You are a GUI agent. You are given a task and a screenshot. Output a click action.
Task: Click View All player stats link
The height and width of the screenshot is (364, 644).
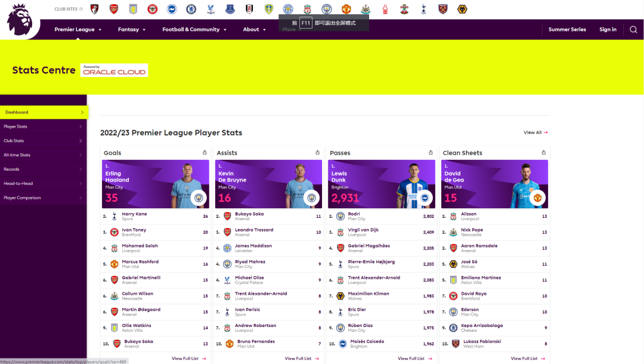(x=535, y=132)
